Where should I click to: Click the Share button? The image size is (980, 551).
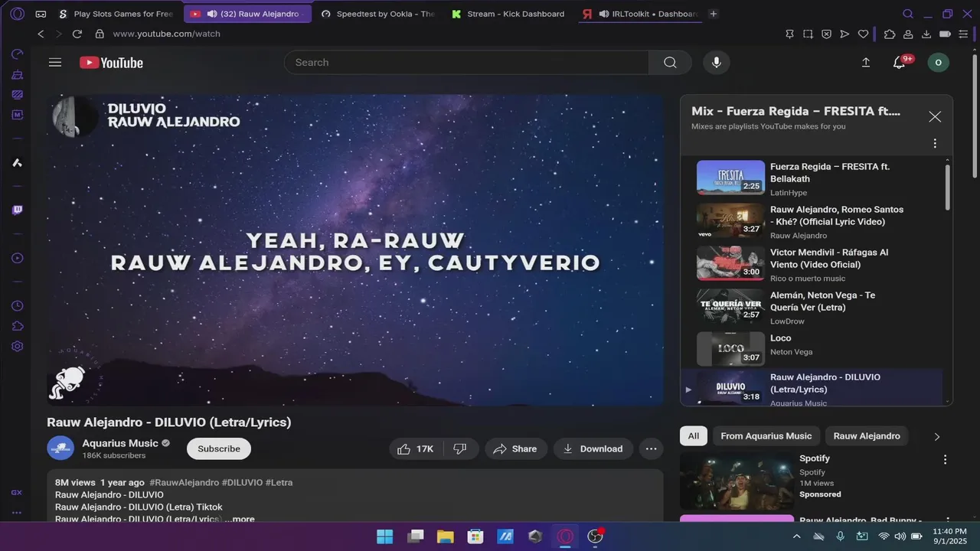[x=516, y=449]
